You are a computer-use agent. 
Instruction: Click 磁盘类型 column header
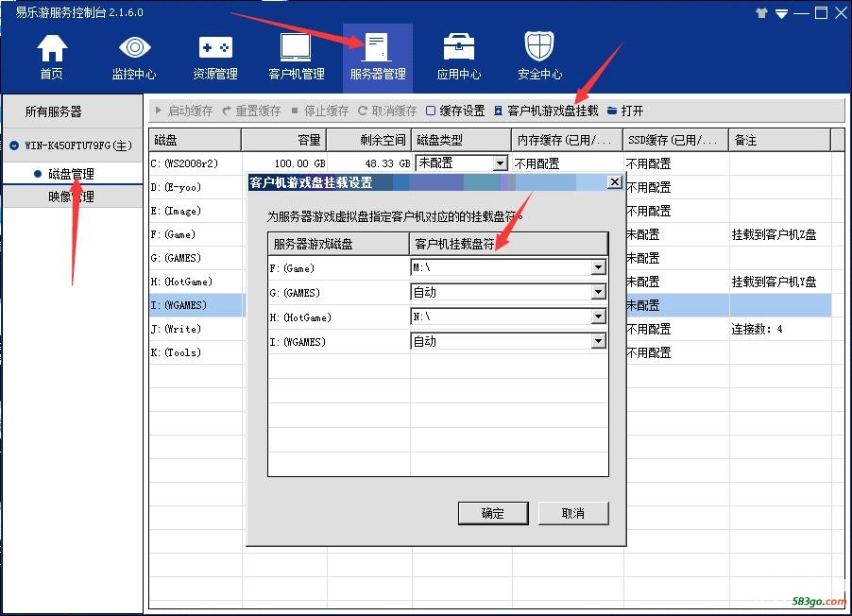[461, 140]
